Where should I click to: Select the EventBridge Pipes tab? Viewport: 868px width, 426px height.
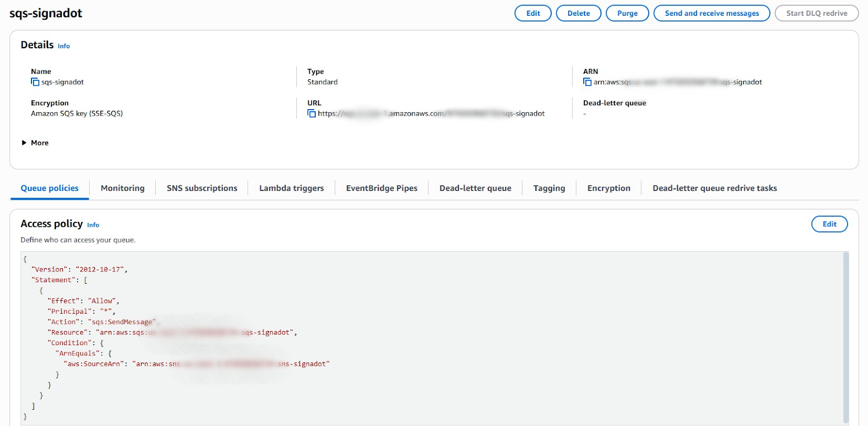click(x=382, y=188)
